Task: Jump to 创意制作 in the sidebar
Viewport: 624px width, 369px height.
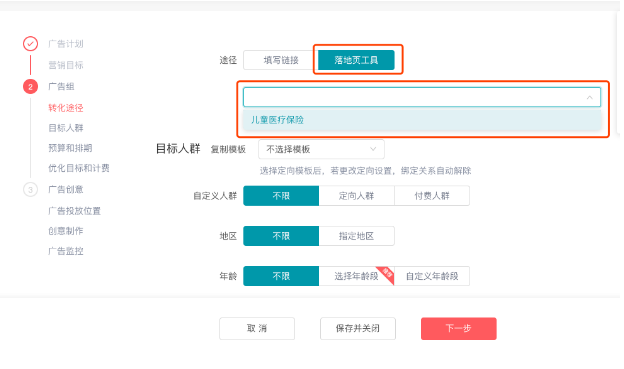Action: pos(66,231)
